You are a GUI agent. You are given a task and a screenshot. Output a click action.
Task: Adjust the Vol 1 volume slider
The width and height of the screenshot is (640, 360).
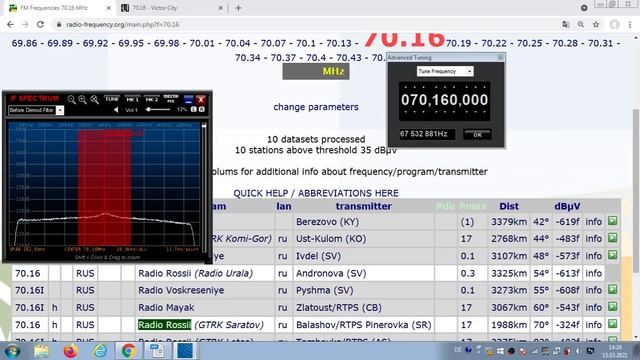[x=158, y=109]
